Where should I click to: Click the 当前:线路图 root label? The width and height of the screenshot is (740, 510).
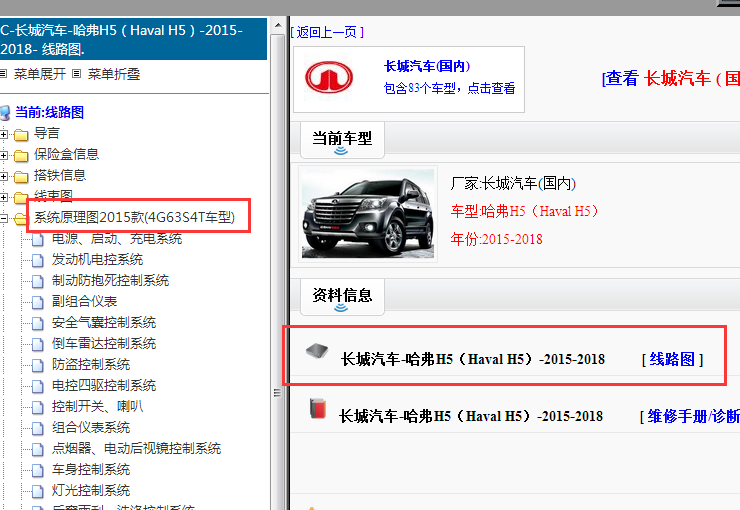click(x=50, y=112)
